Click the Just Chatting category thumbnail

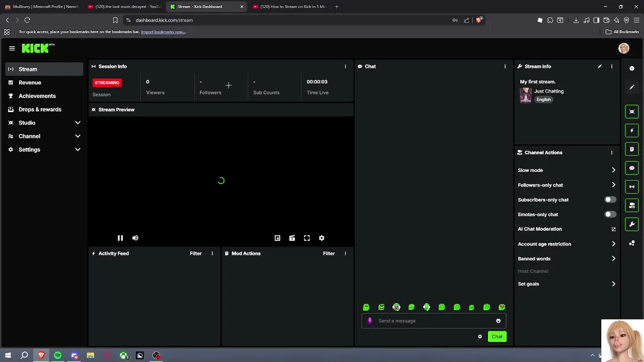coord(526,95)
